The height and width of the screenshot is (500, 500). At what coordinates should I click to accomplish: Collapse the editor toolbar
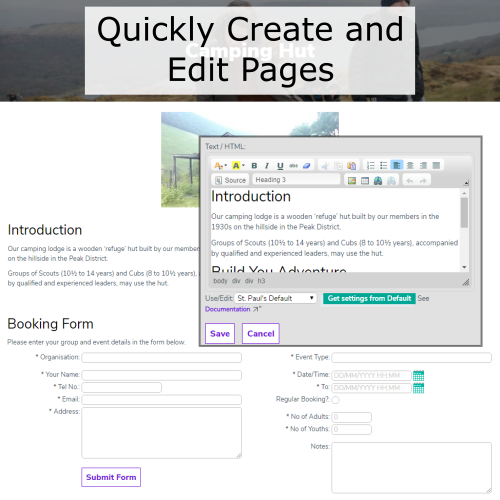[466, 183]
